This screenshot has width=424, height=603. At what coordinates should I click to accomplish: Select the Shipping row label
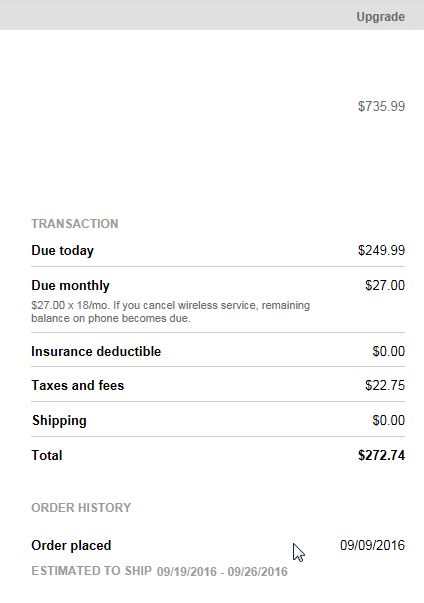(59, 421)
